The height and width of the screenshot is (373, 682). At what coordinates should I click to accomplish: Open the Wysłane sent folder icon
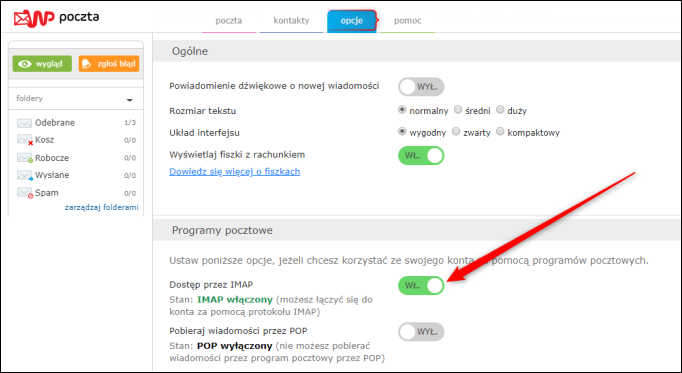pos(25,175)
